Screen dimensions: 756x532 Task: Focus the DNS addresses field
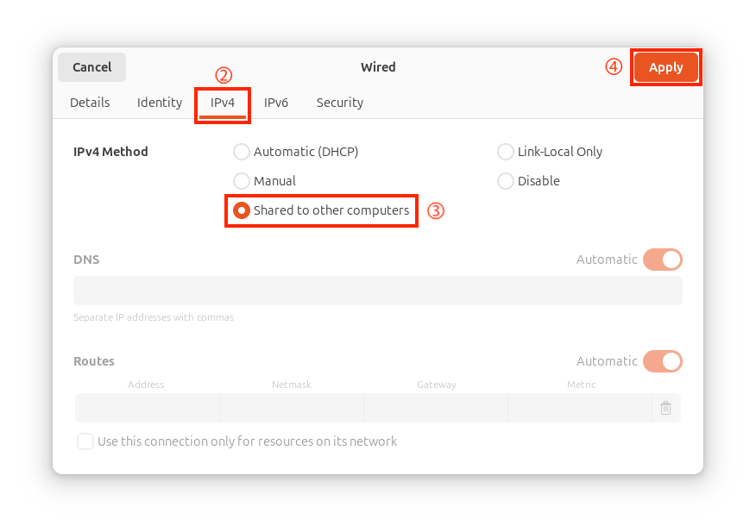pos(378,291)
